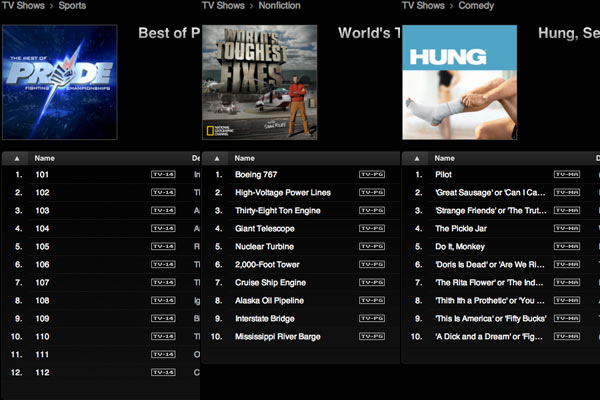Sort by Name column in Hung list

coord(445,158)
